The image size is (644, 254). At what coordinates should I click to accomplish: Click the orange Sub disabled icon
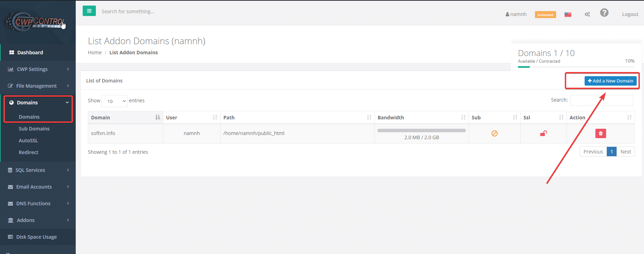[x=494, y=133]
